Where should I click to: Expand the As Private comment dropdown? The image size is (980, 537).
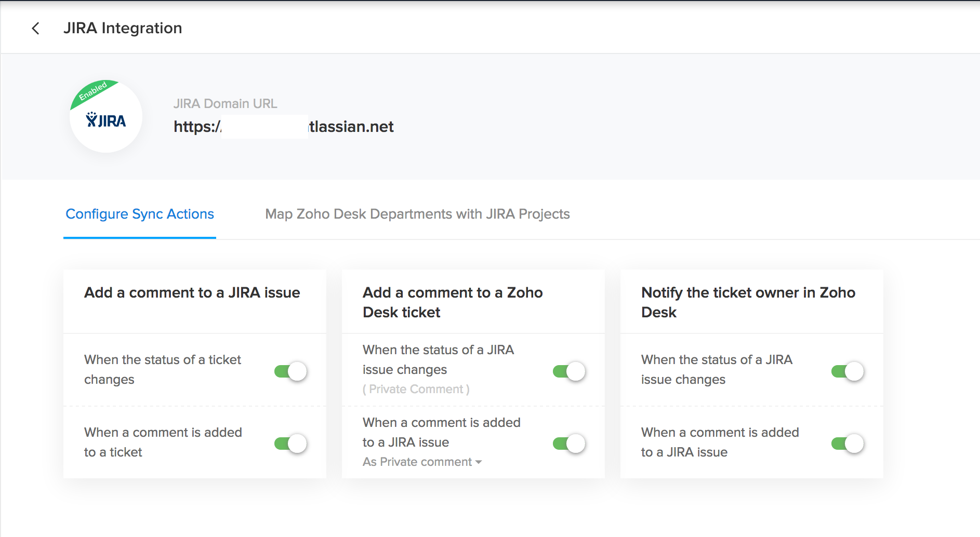422,462
